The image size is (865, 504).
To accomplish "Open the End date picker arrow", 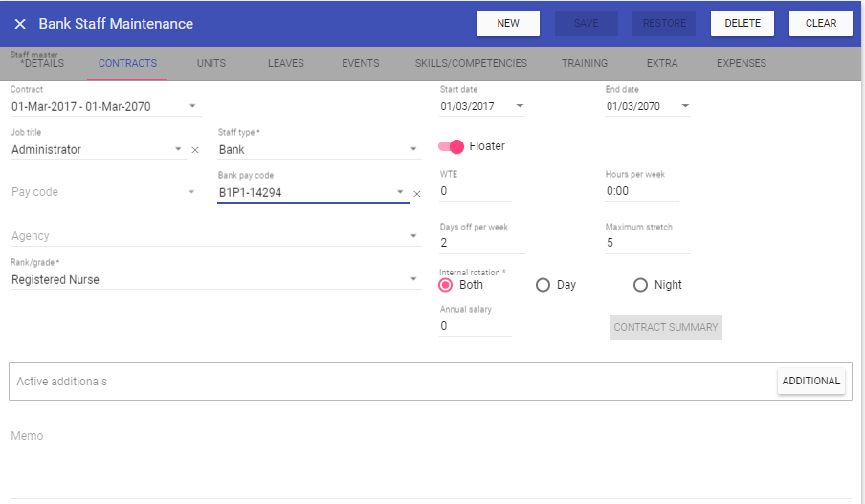I will pyautogui.click(x=685, y=106).
